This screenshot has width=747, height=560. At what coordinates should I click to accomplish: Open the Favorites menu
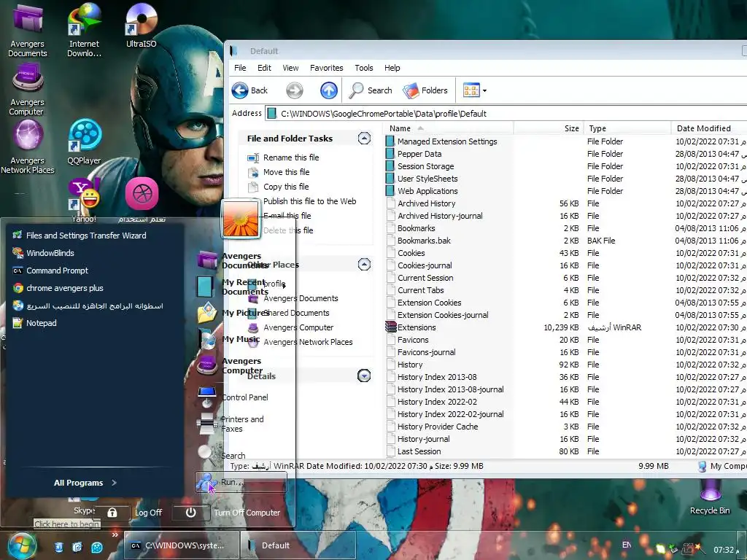click(326, 68)
